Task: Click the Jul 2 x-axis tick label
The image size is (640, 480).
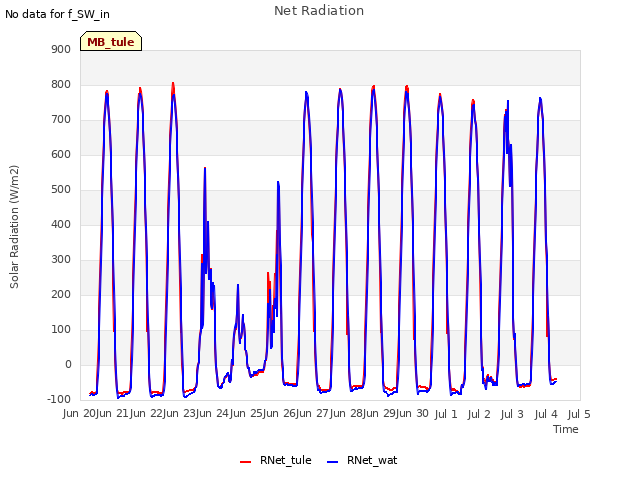Action: [479, 414]
